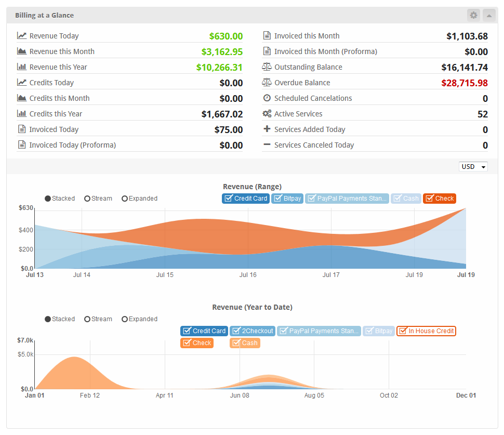The width and height of the screenshot is (504, 435).
Task: Click the Overdue Balance amount $28,715.98
Action: point(464,83)
